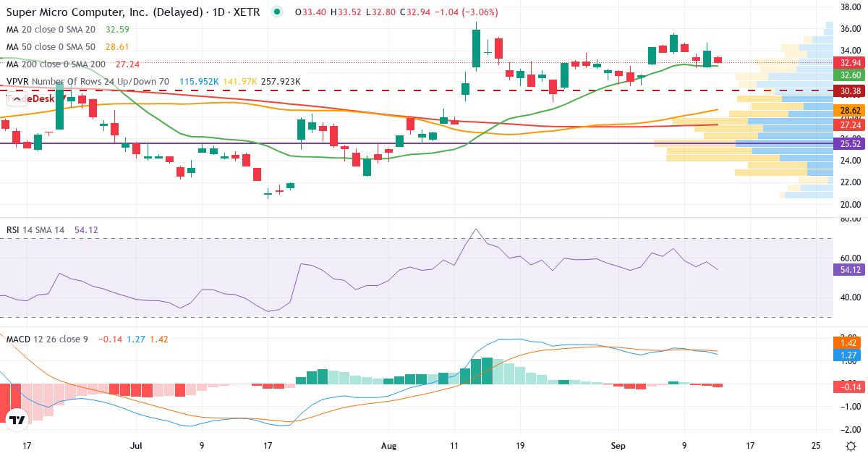The image size is (868, 456).
Task: Click purple RSI axis label 54.12
Action: pyautogui.click(x=848, y=269)
